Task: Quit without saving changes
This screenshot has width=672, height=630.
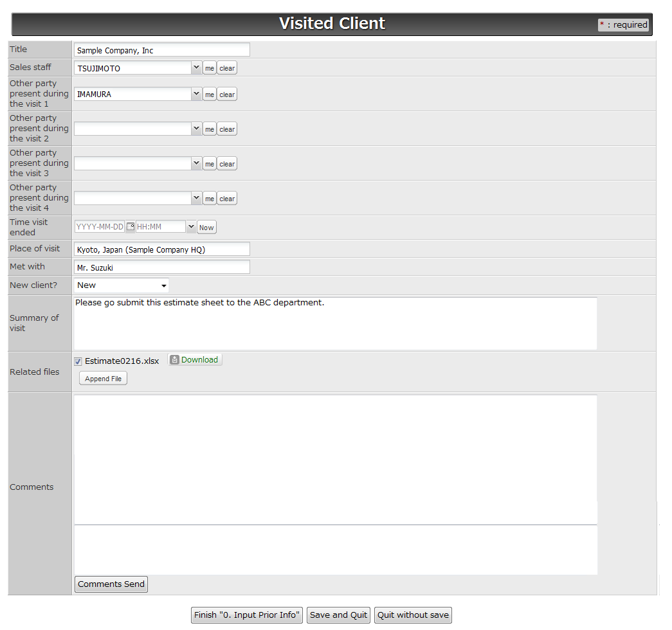Action: 412,615
